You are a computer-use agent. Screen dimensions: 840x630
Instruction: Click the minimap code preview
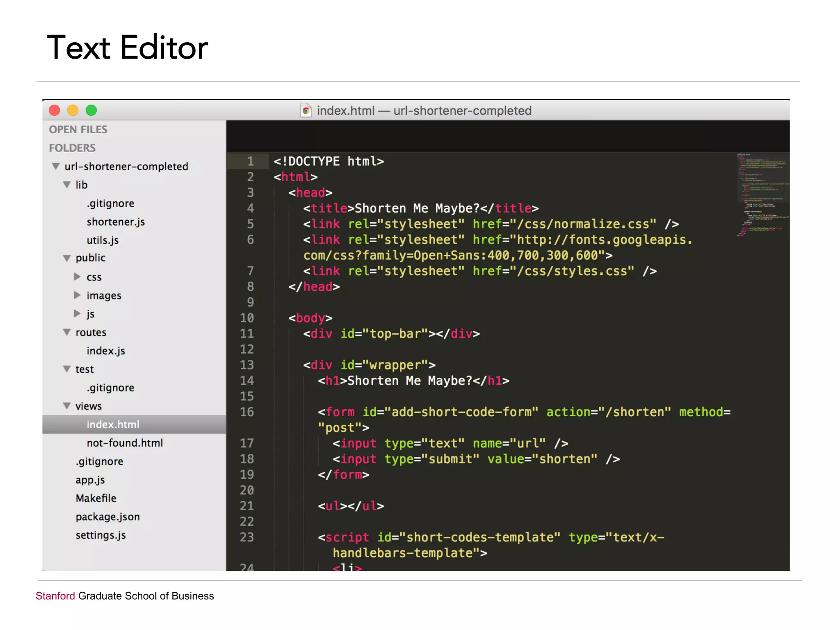coord(763,195)
